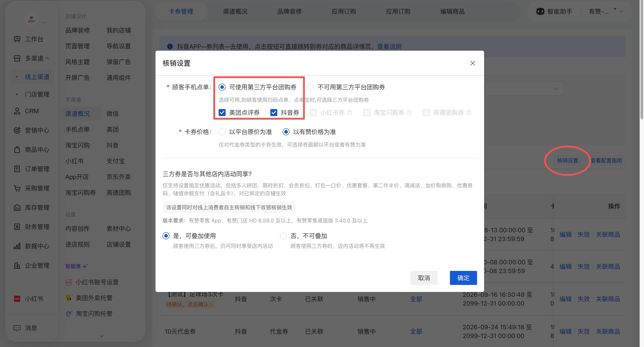Screen dimensions: 644x347
Task: Collapse the 多渠道 menu chevron
Action: pos(47,58)
